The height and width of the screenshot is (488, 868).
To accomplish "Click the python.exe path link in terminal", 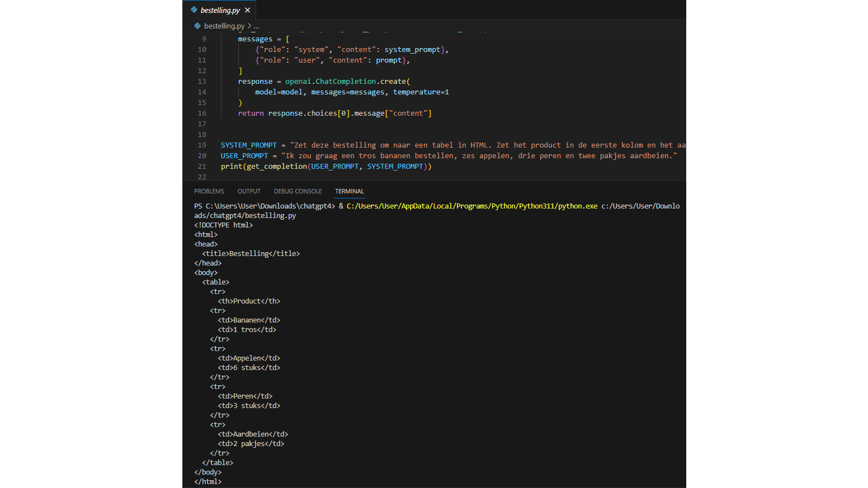I will [471, 206].
